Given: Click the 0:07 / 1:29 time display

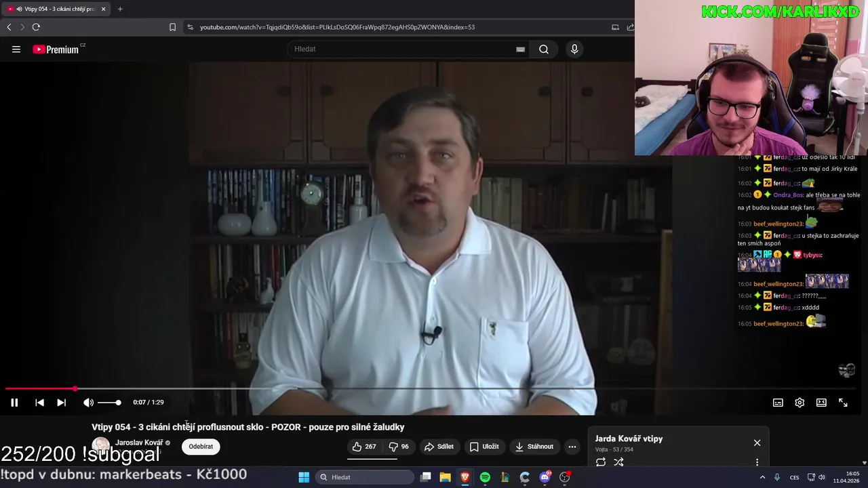Looking at the screenshot, I should [149, 403].
